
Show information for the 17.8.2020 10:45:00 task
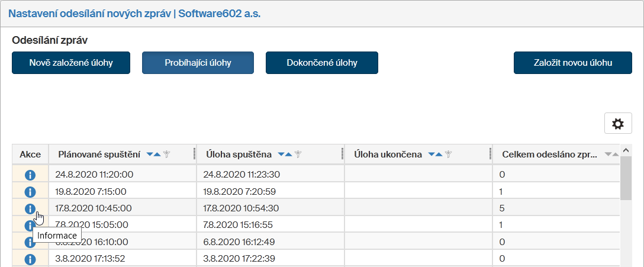30,208
